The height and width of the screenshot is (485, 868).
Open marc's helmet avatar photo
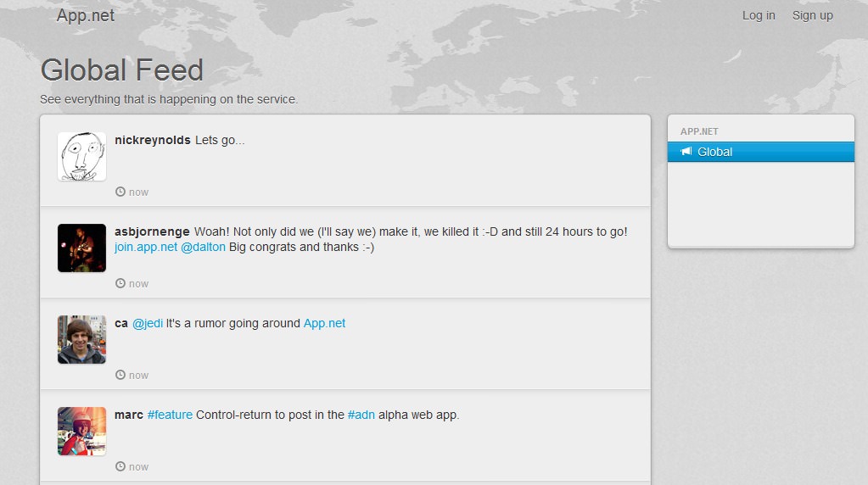click(82, 432)
